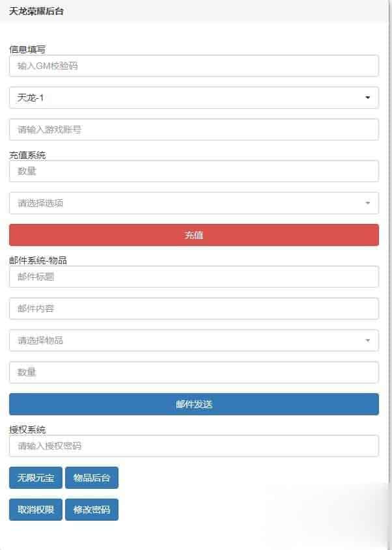Click the 取消权限 button

35,510
